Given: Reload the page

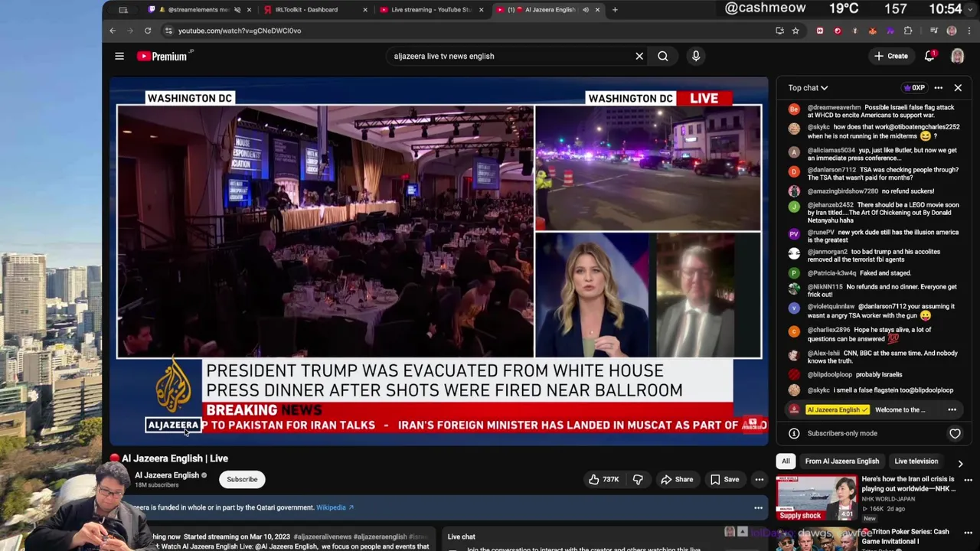Looking at the screenshot, I should point(148,31).
